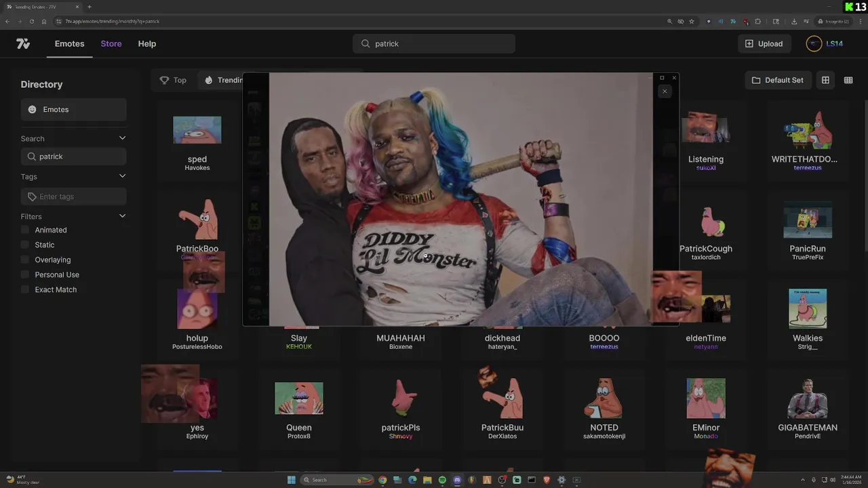Image resolution: width=868 pixels, height=488 pixels.
Task: Collapse the Filters section chevron
Action: 122,216
